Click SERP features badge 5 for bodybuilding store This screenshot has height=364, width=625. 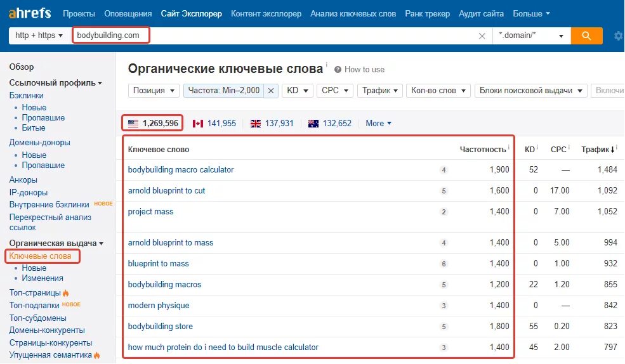pyautogui.click(x=444, y=327)
